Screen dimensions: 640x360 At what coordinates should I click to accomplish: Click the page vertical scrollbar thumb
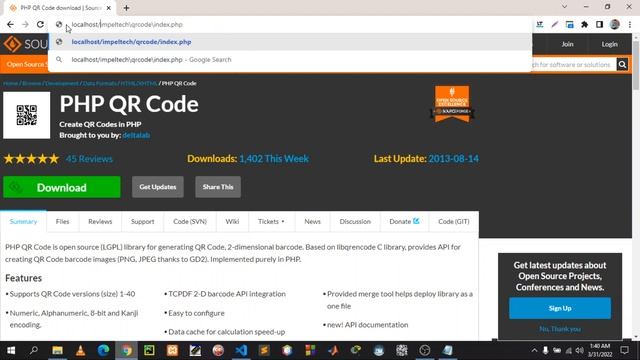pyautogui.click(x=636, y=65)
